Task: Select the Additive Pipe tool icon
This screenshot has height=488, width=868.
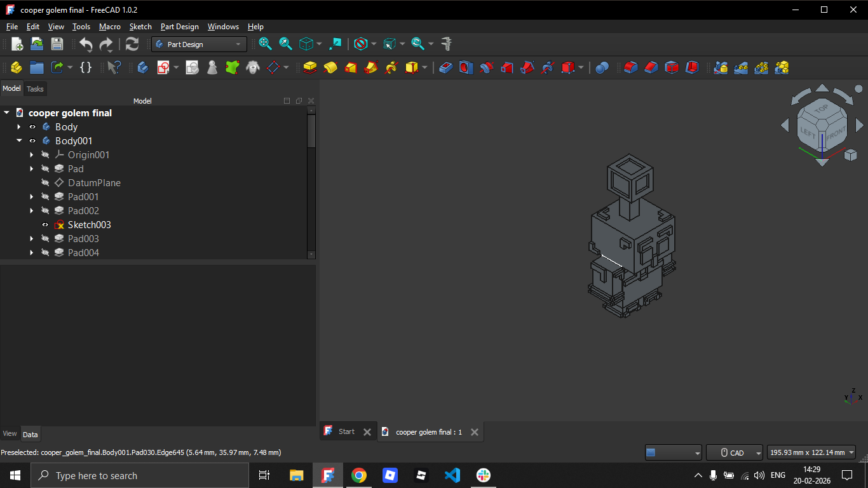Action: click(371, 67)
